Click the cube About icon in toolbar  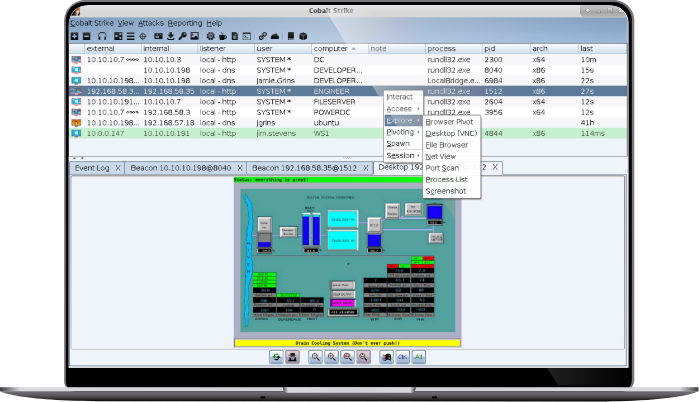[303, 36]
